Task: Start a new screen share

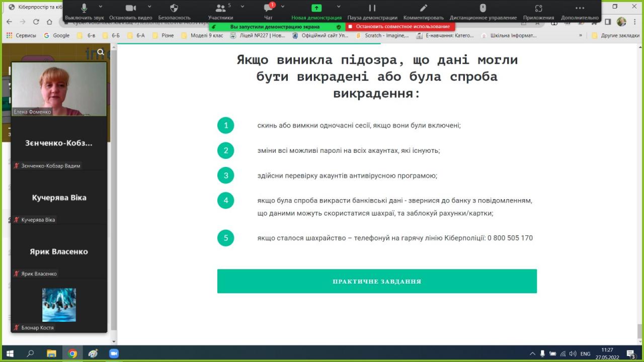Action: [316, 9]
